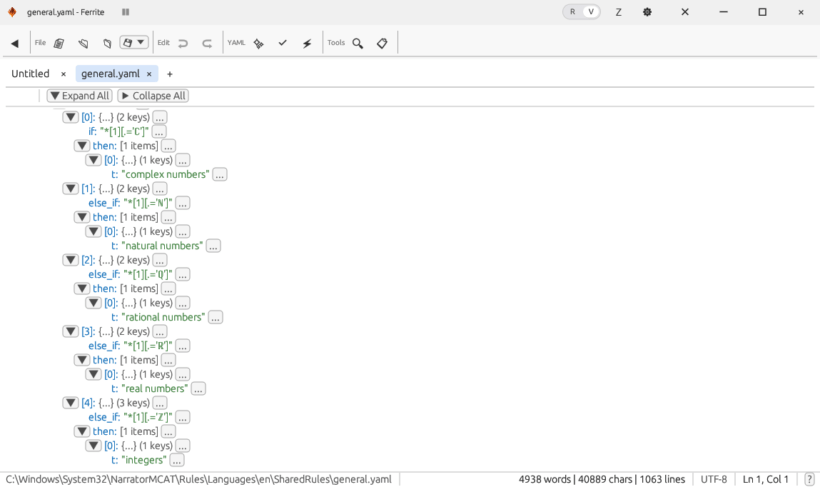
Task: Toggle the Z mode button in the title bar
Action: click(x=619, y=12)
